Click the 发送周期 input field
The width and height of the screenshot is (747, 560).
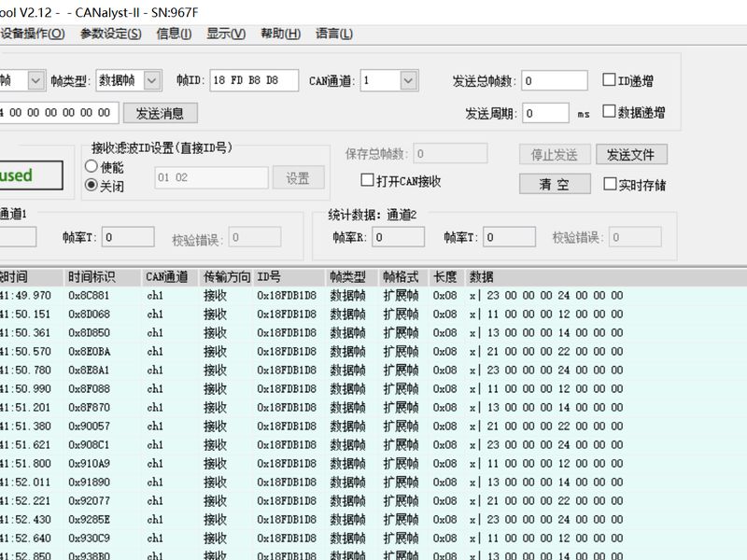[545, 113]
